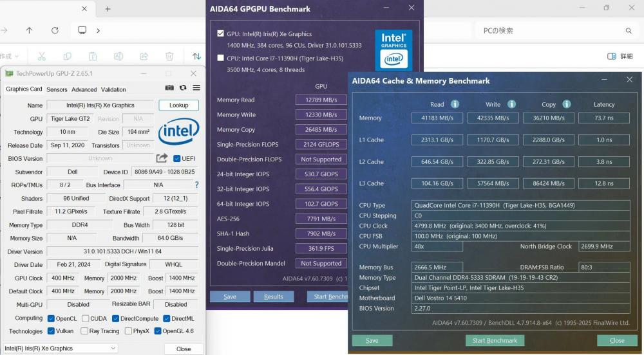Click the Explorer rename icon

[118, 56]
